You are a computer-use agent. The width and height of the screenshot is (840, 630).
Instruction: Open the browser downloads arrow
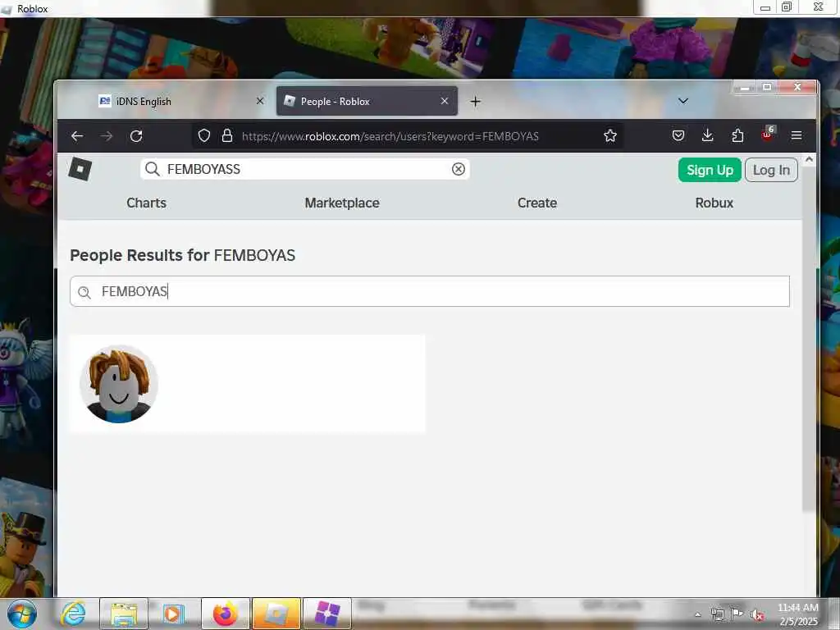coord(708,136)
